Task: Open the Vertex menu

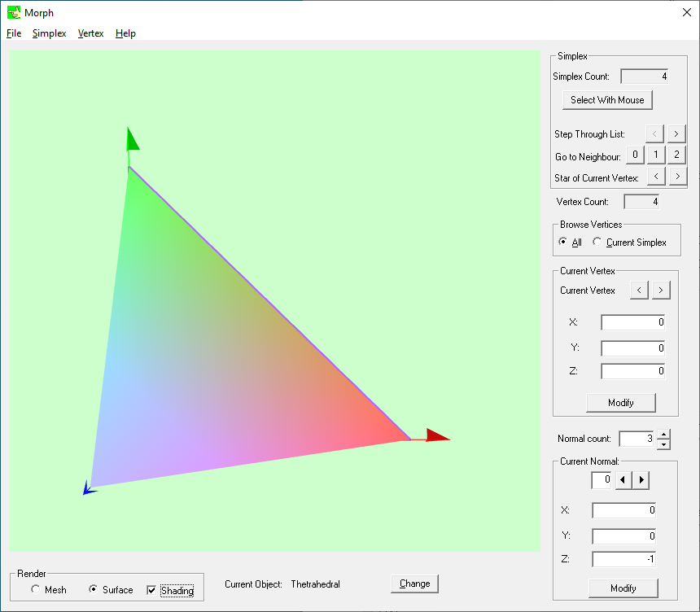Action: 90,33
